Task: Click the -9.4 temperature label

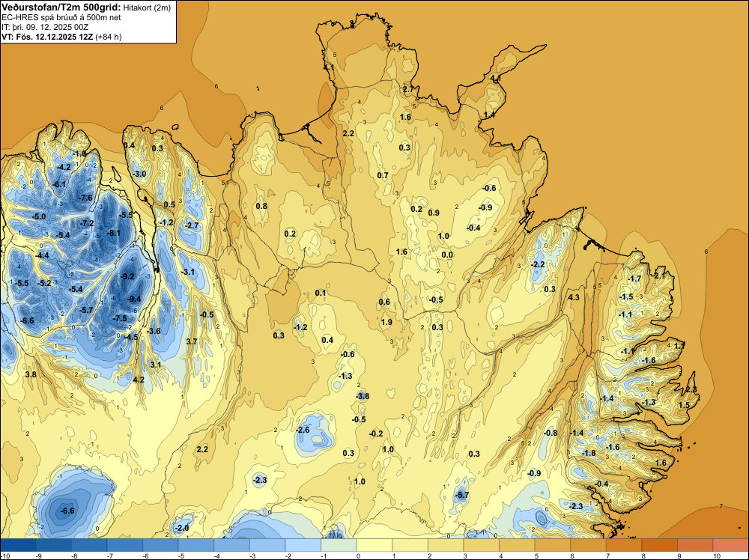Action: pyautogui.click(x=134, y=299)
